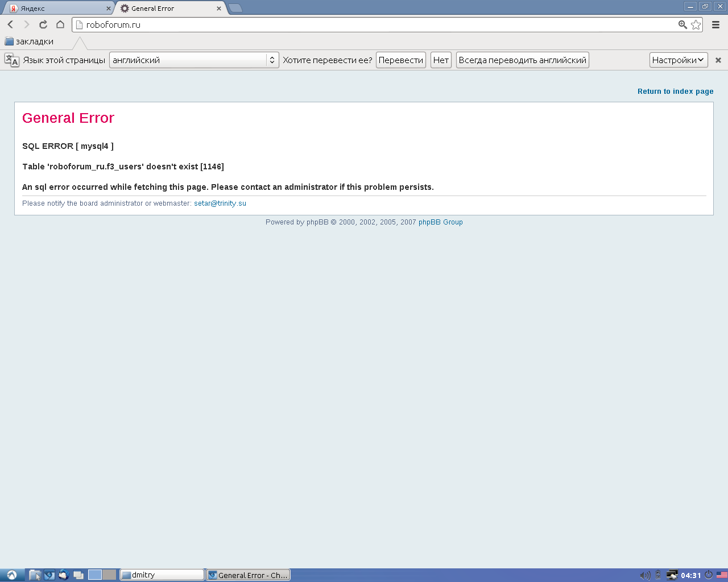
Task: Expand the Настройки dropdown
Action: (679, 60)
